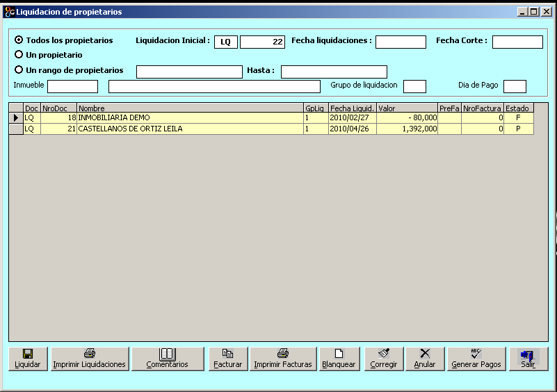Click the Grupo de liquidacion field

point(414,86)
